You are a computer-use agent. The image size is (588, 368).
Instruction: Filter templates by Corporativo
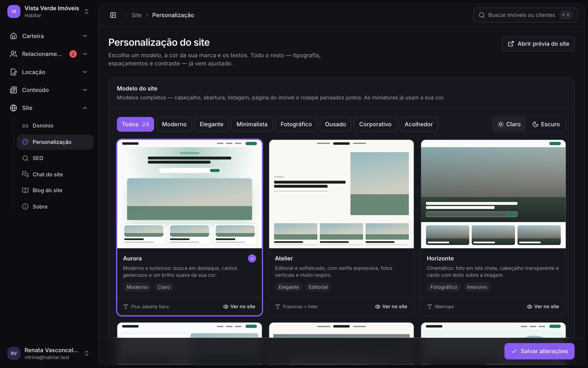[x=375, y=124]
